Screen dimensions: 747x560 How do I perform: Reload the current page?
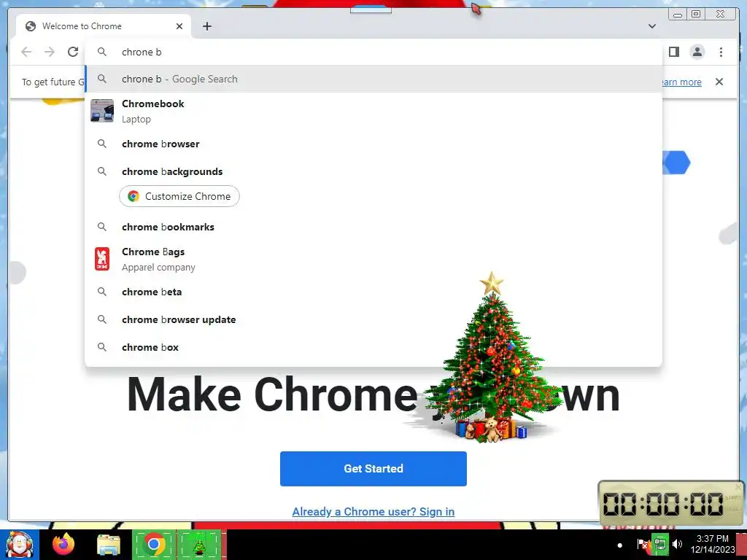[x=72, y=52]
